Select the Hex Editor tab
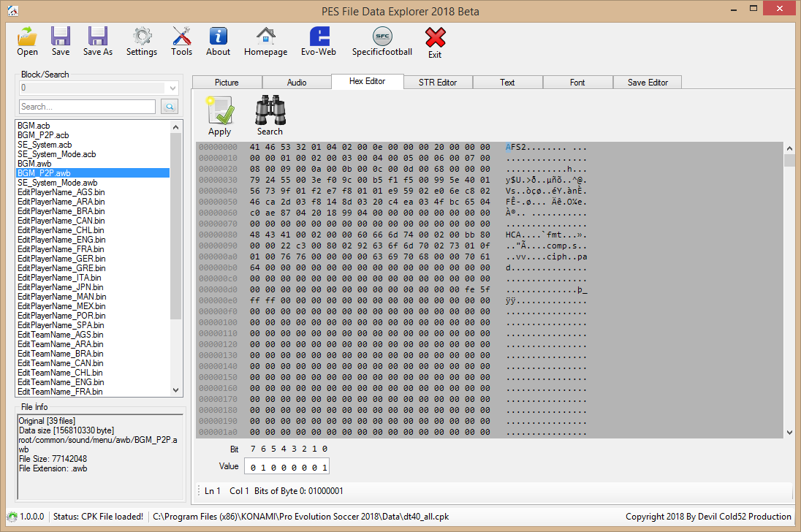This screenshot has width=801, height=532. pos(368,81)
